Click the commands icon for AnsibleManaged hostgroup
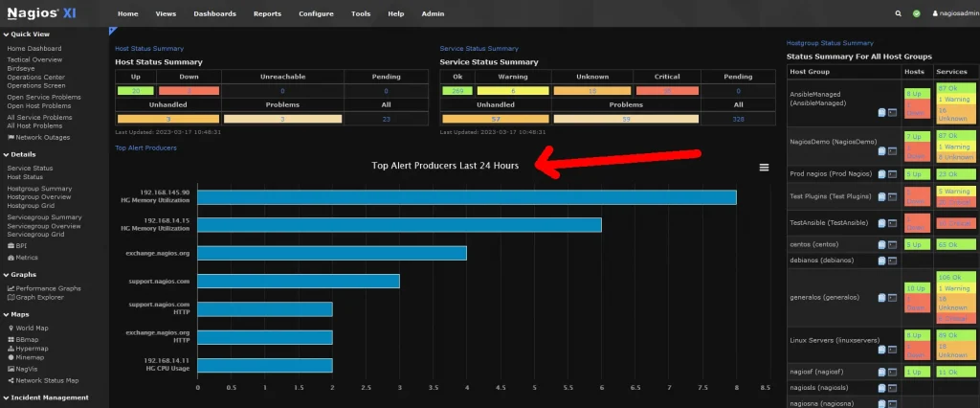The width and height of the screenshot is (980, 408). pos(893,113)
